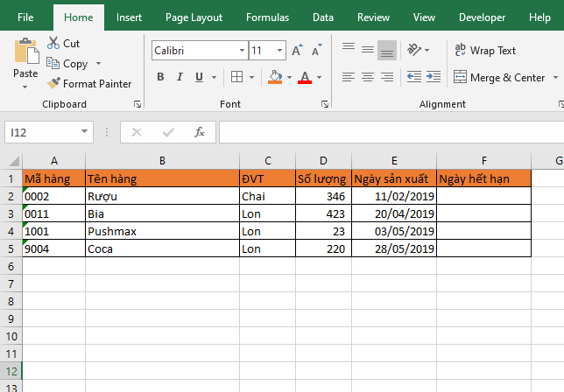Activate the Format Painter brush
This screenshot has height=392, width=564.
click(x=54, y=84)
